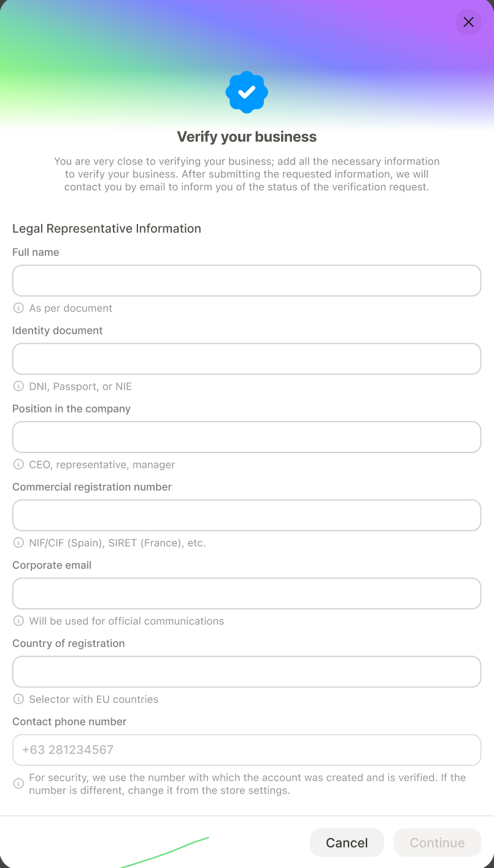Click the Continue button

437,843
